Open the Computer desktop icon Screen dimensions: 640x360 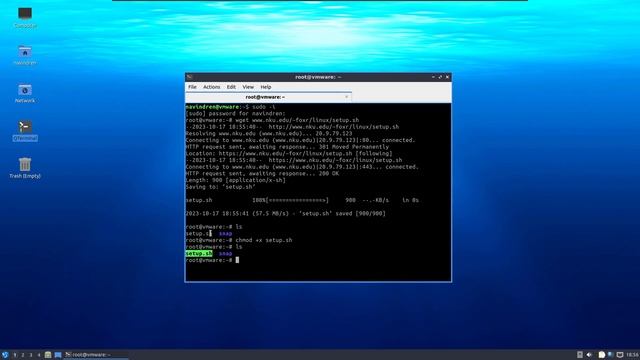[25, 17]
